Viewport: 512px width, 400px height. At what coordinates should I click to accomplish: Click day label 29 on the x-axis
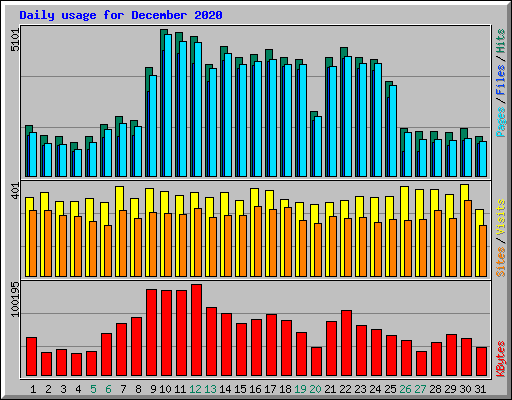click(450, 389)
